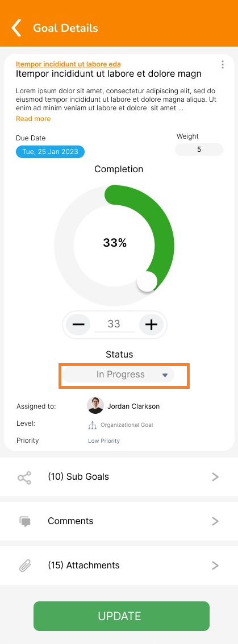Image resolution: width=238 pixels, height=644 pixels.
Task: Click the Sub Goals share icon
Action: coord(24,477)
